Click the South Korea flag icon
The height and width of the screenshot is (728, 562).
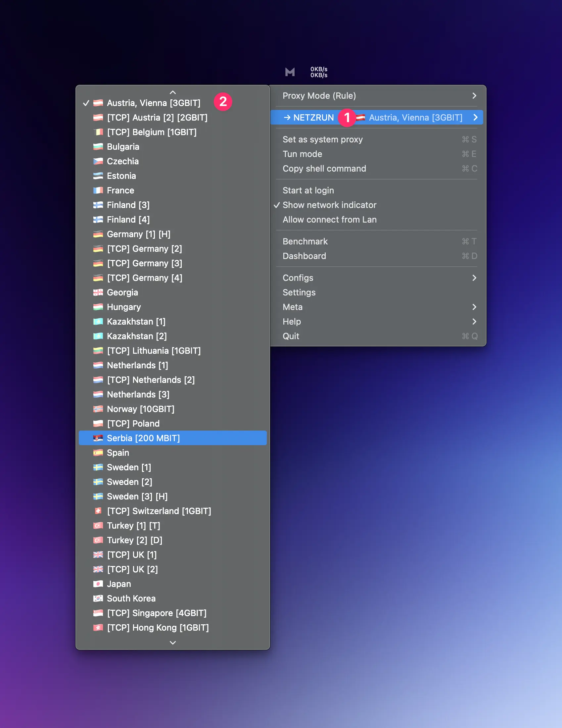point(98,598)
